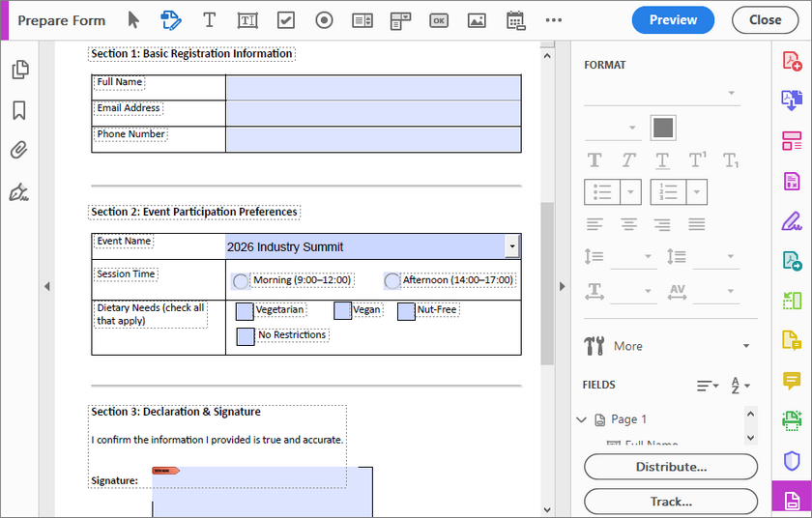Image resolution: width=812 pixels, height=518 pixels.
Task: Click the Email Address text field
Action: 373,113
